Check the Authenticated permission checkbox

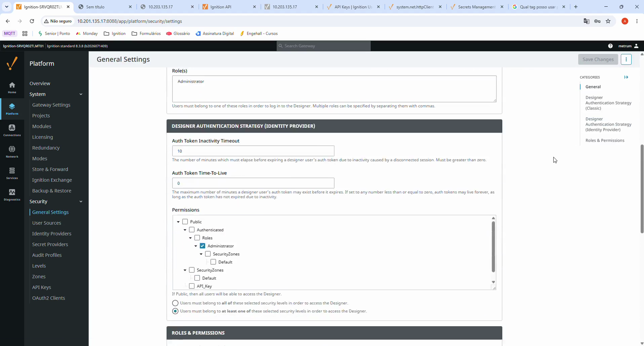point(192,230)
